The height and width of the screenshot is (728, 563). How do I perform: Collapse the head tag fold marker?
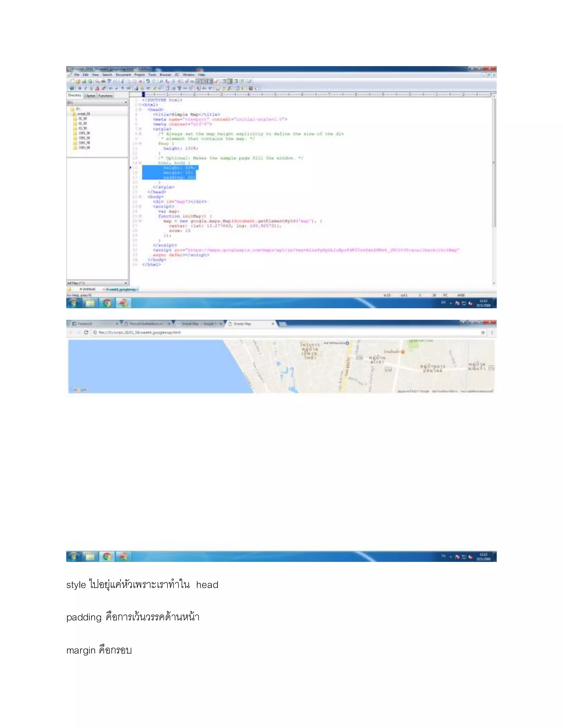tap(140, 110)
